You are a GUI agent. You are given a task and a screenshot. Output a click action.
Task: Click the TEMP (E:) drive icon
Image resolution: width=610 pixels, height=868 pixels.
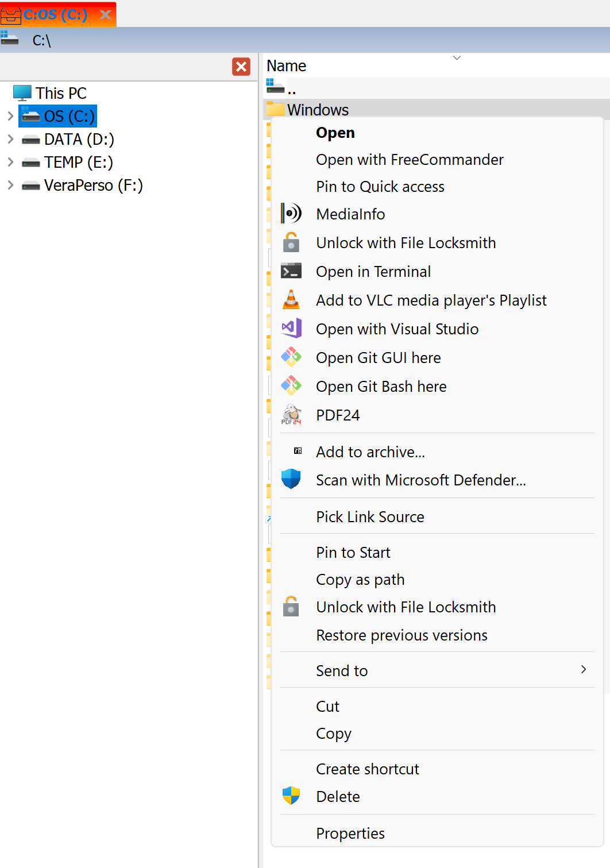30,163
